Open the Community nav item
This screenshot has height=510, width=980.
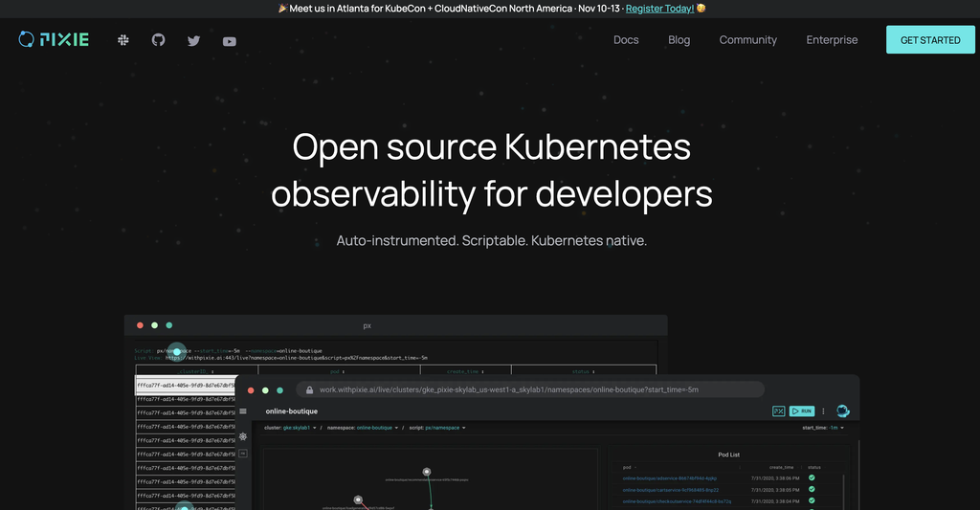747,40
